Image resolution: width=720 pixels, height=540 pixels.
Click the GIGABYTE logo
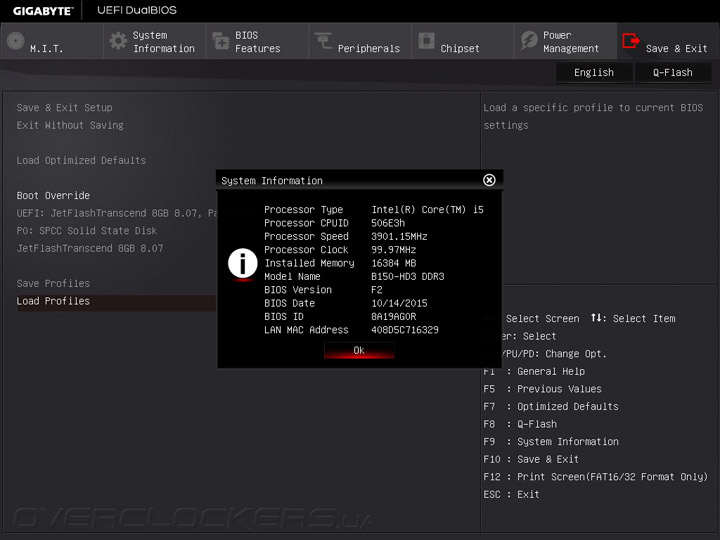pos(43,11)
